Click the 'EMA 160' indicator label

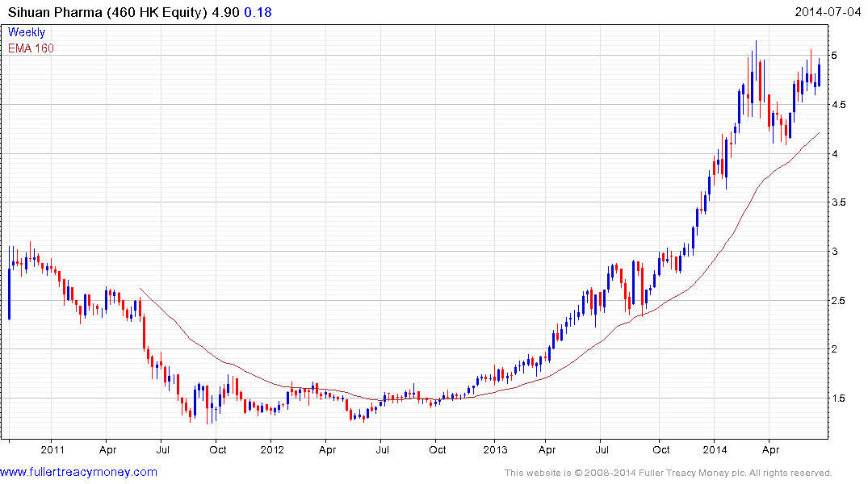click(x=31, y=48)
